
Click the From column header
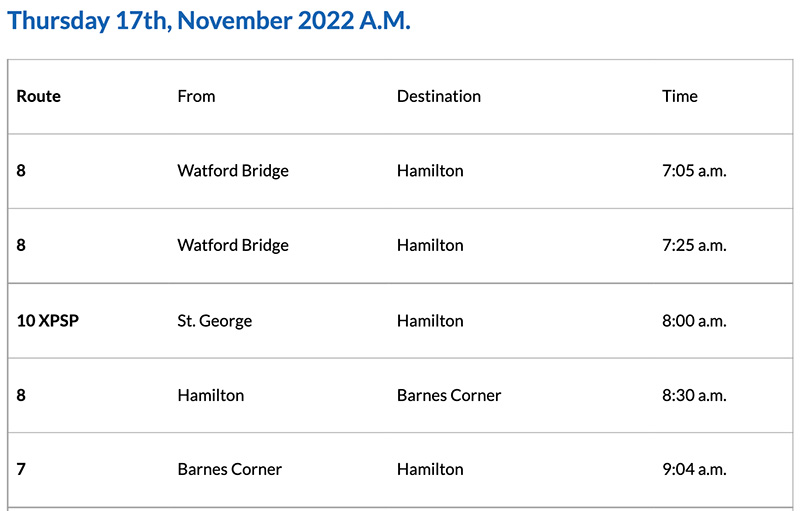(x=196, y=96)
